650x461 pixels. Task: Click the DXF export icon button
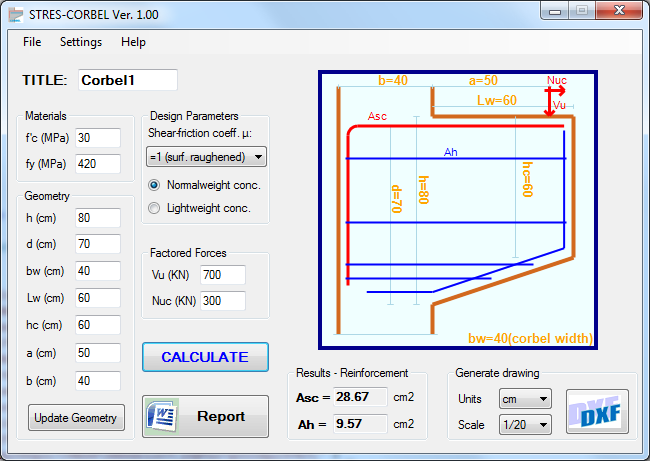[x=597, y=411]
